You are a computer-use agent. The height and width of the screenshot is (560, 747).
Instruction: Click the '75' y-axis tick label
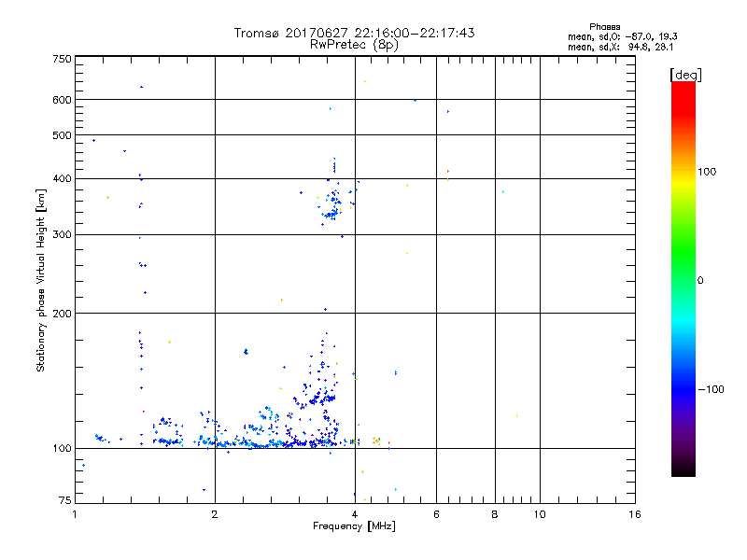pos(65,500)
